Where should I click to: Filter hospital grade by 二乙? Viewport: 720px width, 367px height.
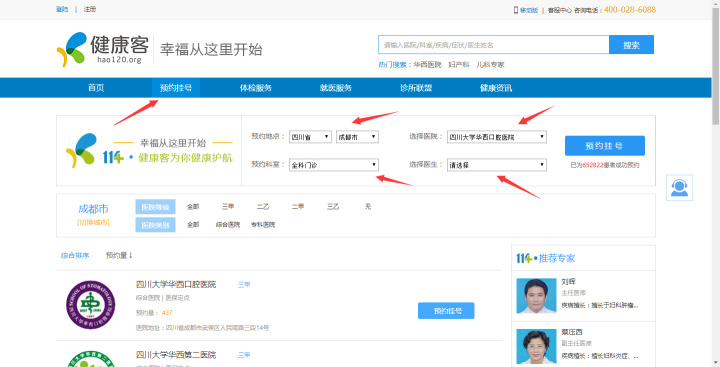coord(263,207)
